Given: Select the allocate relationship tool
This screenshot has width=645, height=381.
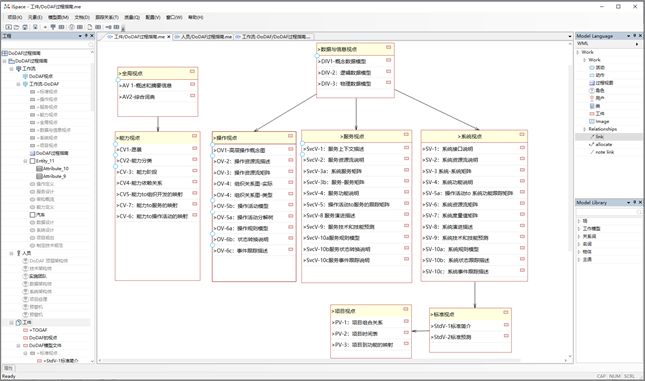Looking at the screenshot, I should click(601, 144).
